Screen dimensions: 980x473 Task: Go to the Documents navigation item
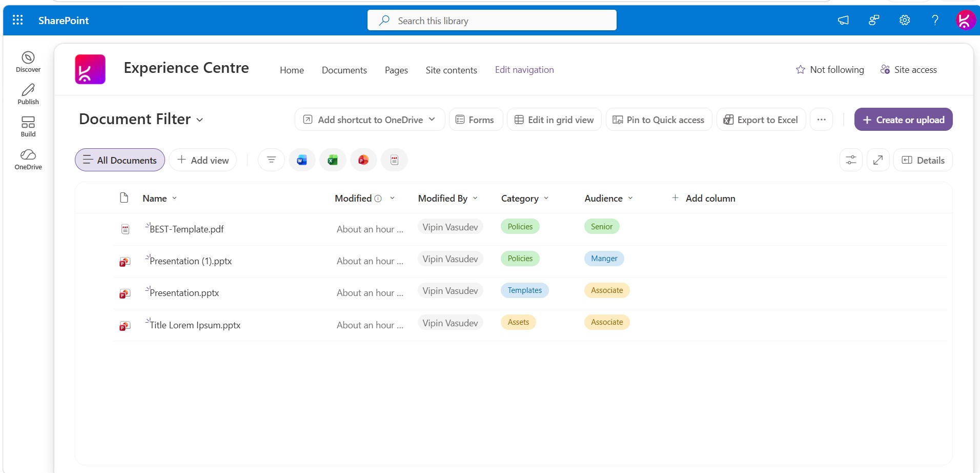coord(344,70)
